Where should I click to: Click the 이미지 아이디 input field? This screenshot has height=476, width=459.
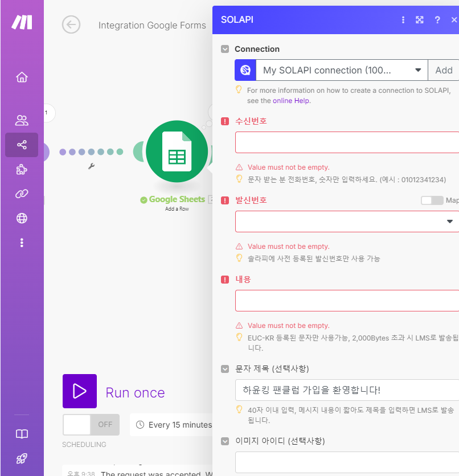pos(347,462)
